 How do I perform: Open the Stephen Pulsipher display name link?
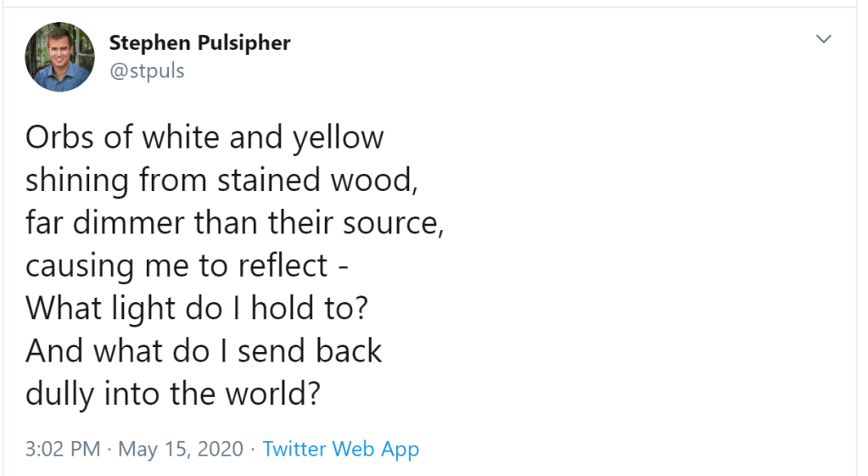point(199,43)
